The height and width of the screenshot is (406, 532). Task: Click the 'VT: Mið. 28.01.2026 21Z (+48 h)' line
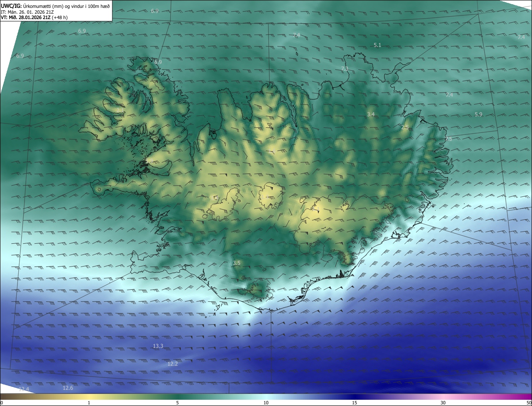pos(34,17)
